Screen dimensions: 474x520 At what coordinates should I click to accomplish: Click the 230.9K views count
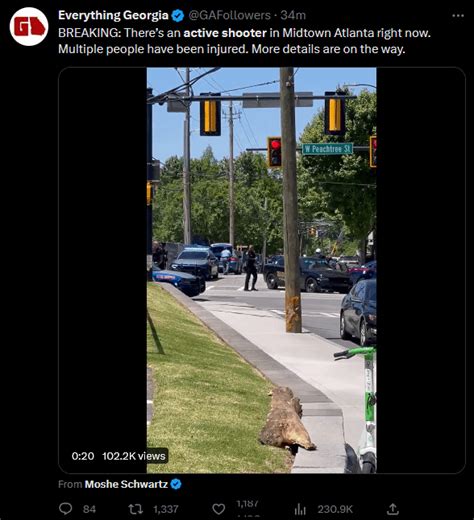tap(335, 509)
